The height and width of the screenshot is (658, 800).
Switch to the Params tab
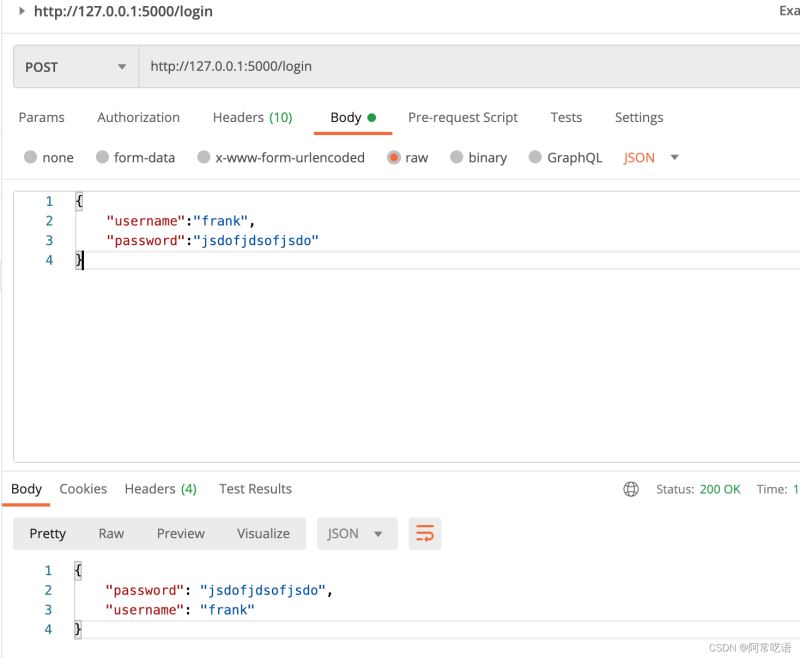pyautogui.click(x=41, y=117)
